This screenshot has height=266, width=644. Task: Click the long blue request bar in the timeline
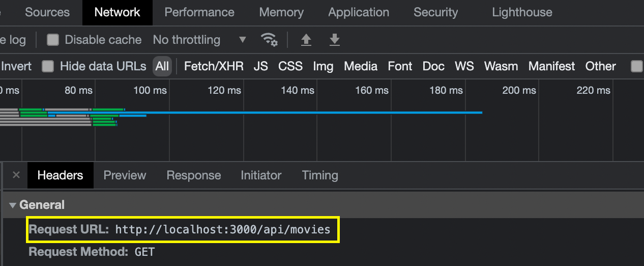[265, 112]
